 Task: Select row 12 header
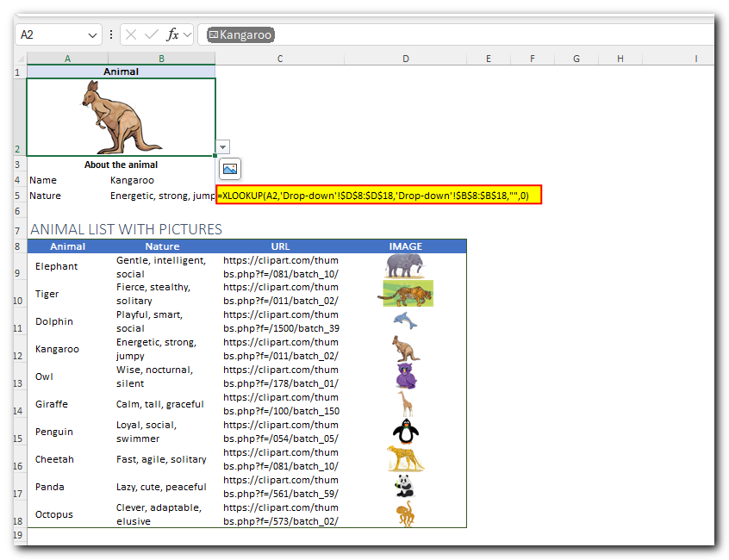point(18,350)
